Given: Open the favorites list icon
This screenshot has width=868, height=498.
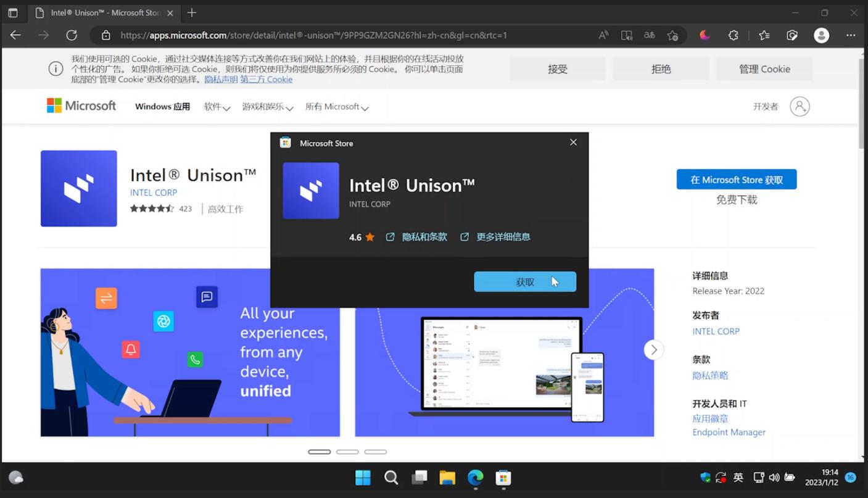Looking at the screenshot, I should (x=764, y=35).
